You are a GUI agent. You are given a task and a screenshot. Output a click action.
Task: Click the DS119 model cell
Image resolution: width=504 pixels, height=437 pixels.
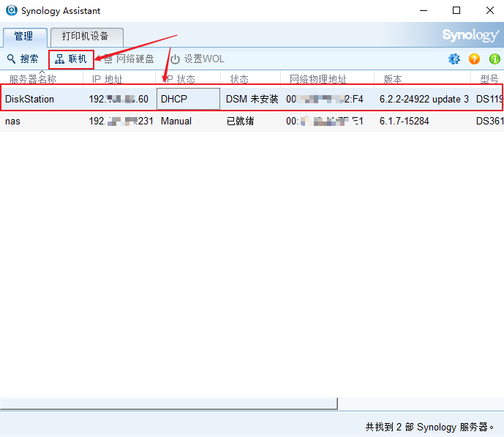[490, 99]
